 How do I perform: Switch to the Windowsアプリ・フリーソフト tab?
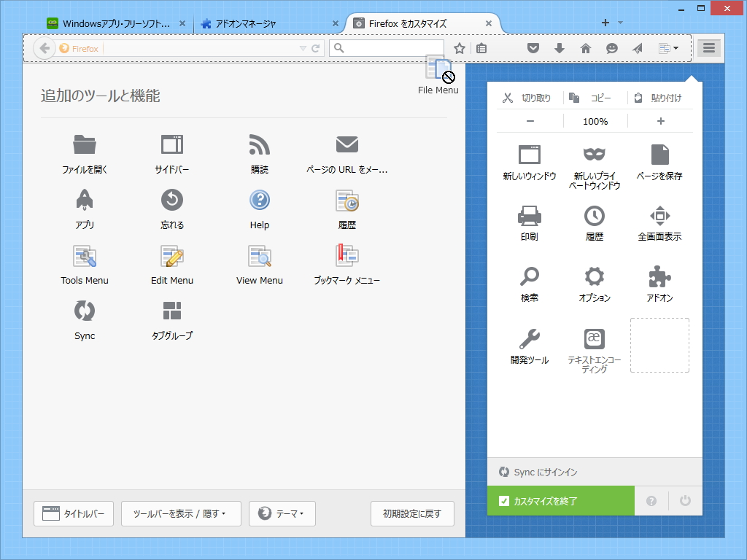tap(117, 23)
